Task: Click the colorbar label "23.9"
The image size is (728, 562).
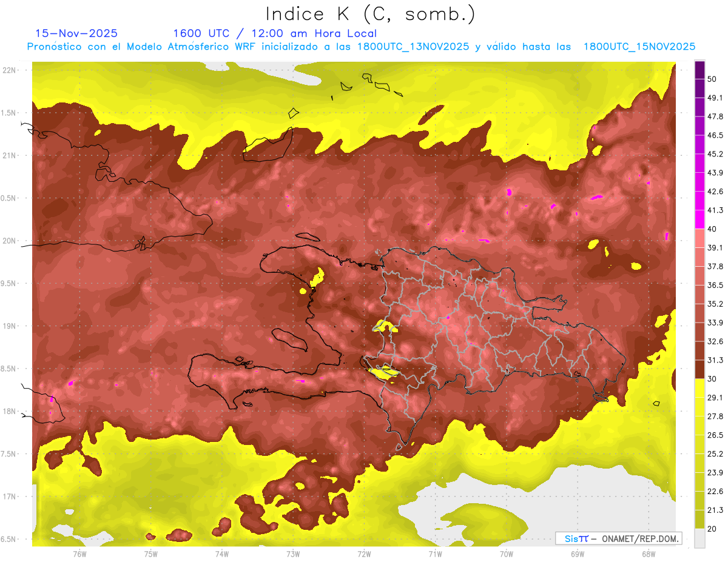Action: coord(715,473)
